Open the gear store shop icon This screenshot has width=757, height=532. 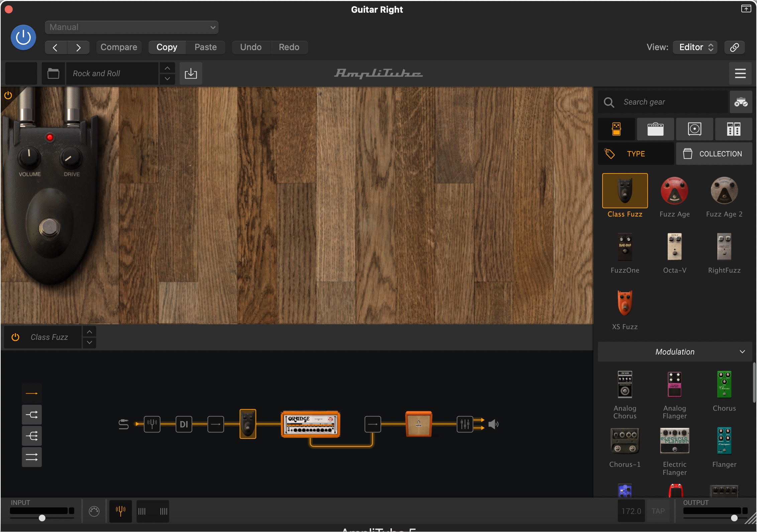[x=741, y=102]
